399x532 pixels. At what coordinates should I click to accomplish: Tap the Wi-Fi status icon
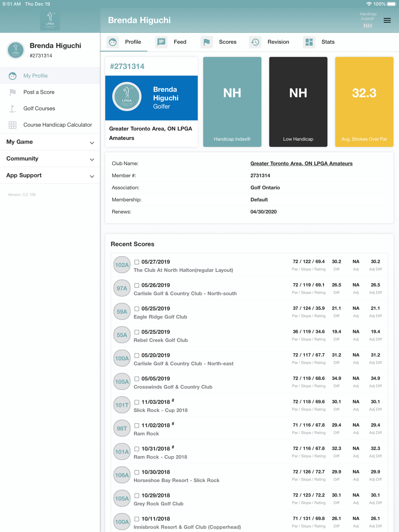[369, 4]
